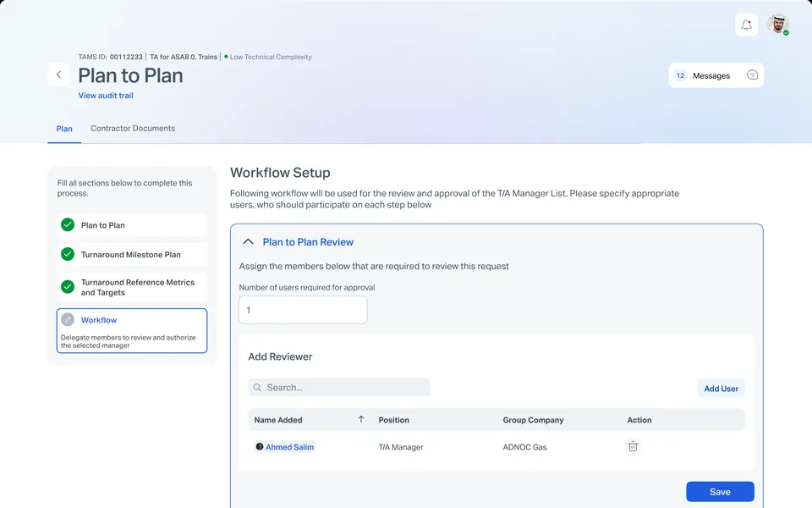
Task: Click the 12 messages count badge
Action: [x=680, y=75]
